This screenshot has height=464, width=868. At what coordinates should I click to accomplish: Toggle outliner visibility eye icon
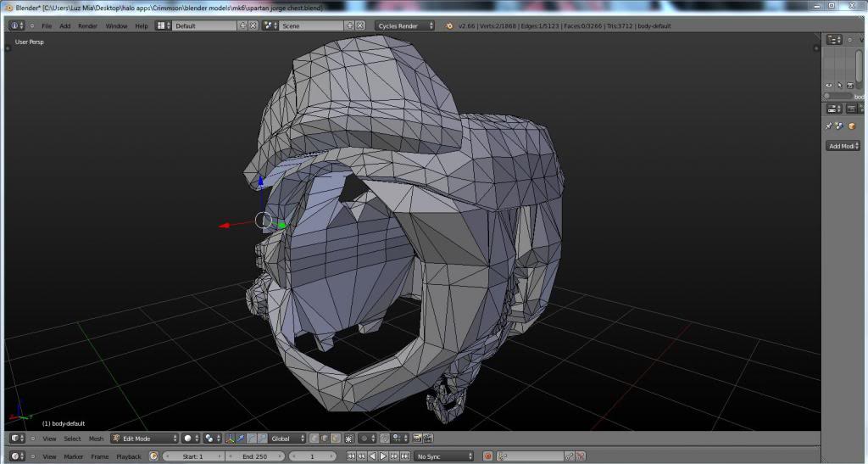click(829, 86)
